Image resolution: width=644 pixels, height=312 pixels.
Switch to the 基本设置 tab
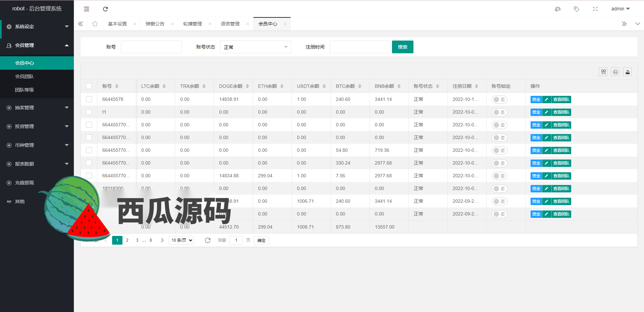point(117,24)
